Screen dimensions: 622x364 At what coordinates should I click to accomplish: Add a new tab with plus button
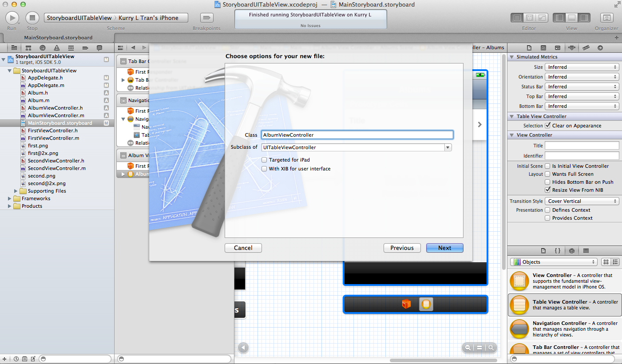[617, 38]
